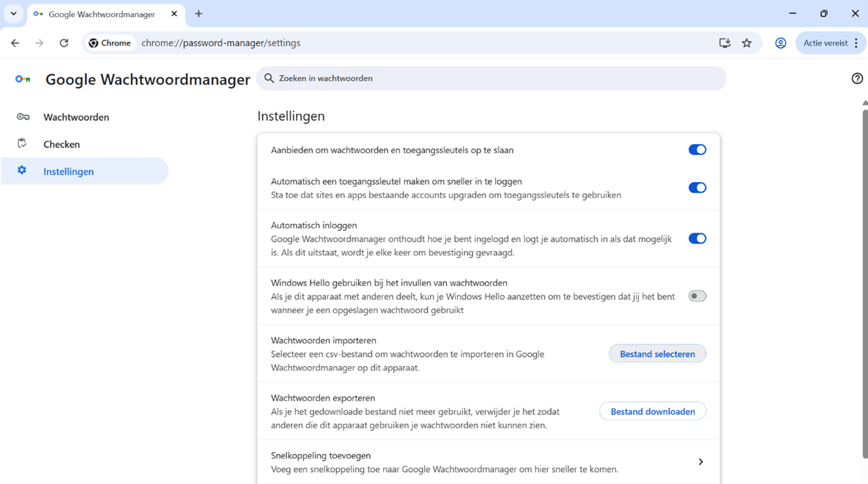
Task: Disable Aanbieden om wachtwoorden op te slaan
Action: click(697, 150)
